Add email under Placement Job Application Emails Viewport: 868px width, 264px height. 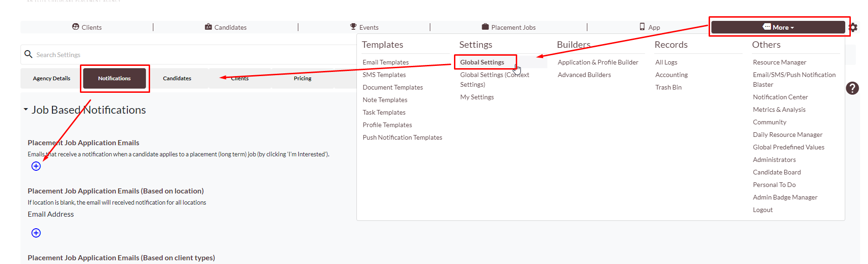(36, 166)
